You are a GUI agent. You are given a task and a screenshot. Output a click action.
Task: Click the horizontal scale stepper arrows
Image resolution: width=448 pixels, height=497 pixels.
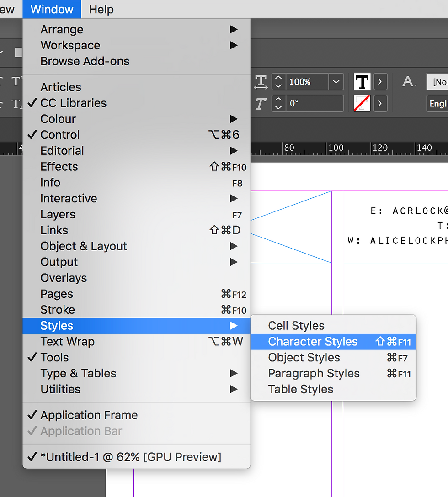click(278, 82)
